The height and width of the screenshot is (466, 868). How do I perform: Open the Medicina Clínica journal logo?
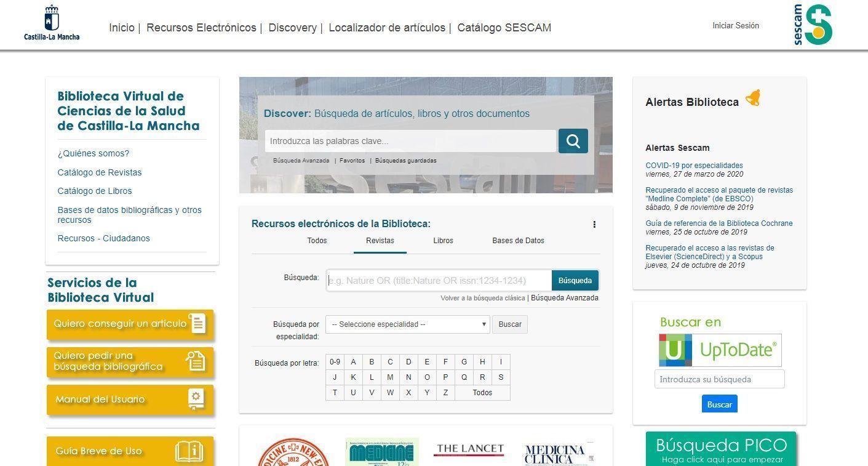click(559, 453)
